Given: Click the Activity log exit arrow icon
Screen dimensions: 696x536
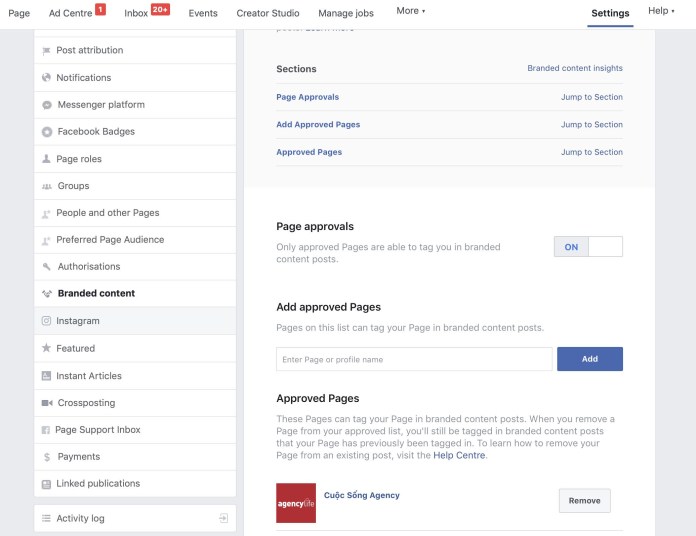Looking at the screenshot, I should pyautogui.click(x=224, y=518).
